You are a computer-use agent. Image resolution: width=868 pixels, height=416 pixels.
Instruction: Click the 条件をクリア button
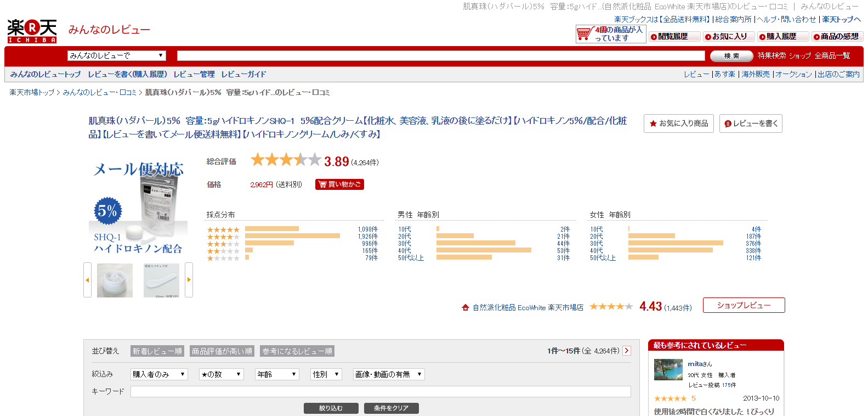coord(392,408)
